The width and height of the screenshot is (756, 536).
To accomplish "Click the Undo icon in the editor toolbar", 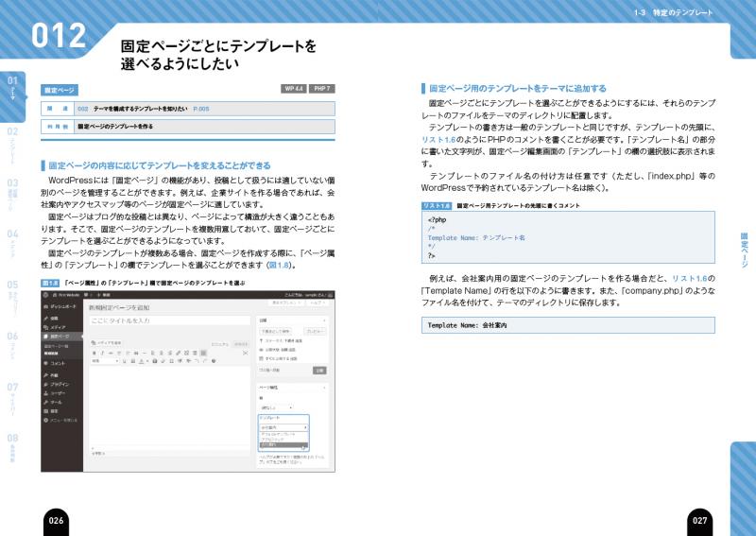I will pos(197,361).
